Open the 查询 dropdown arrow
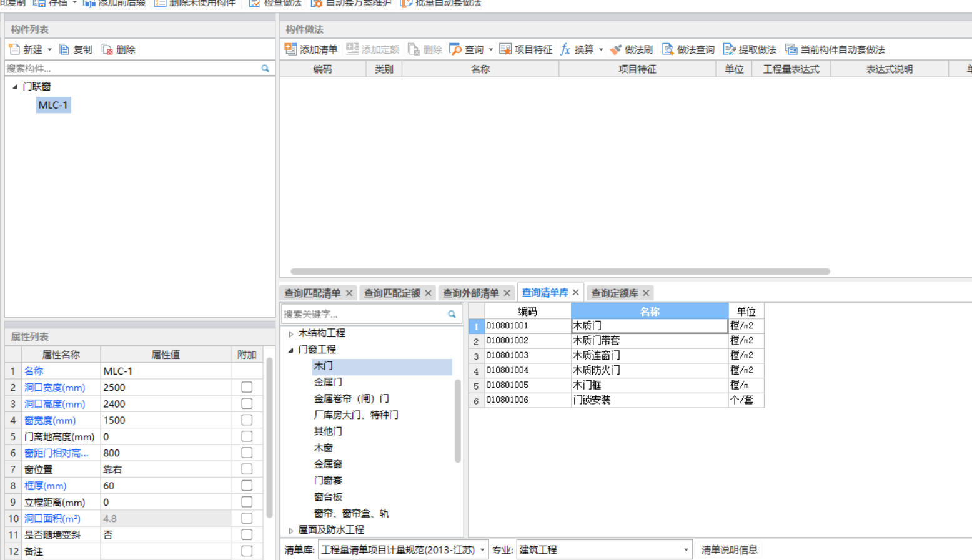This screenshot has height=560, width=972. pos(491,49)
